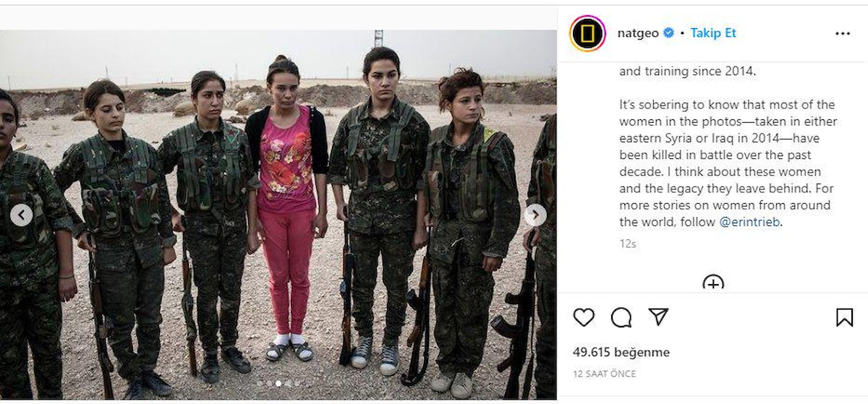Viewport: 868px width, 404px height.
Task: Click the post caption text about women
Action: click(727, 163)
